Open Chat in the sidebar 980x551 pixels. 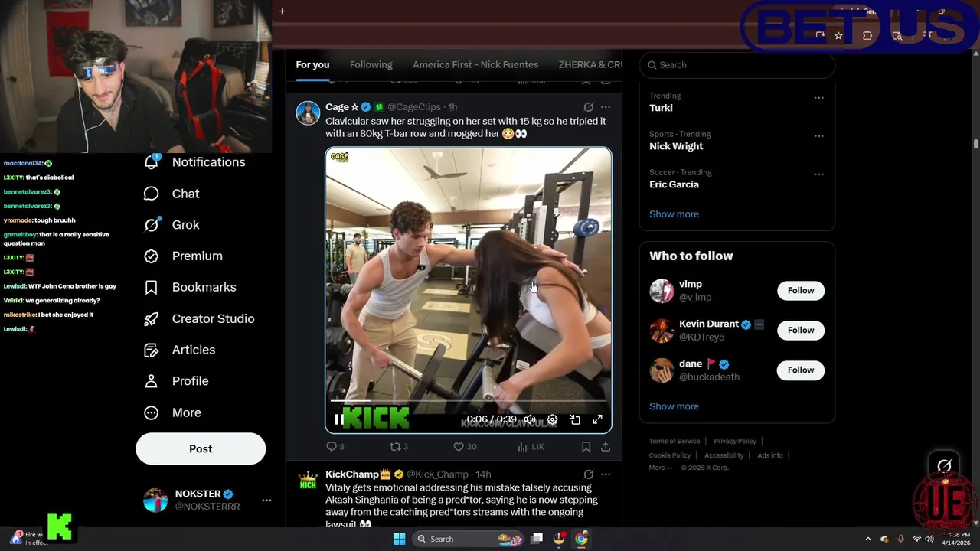pyautogui.click(x=171, y=194)
